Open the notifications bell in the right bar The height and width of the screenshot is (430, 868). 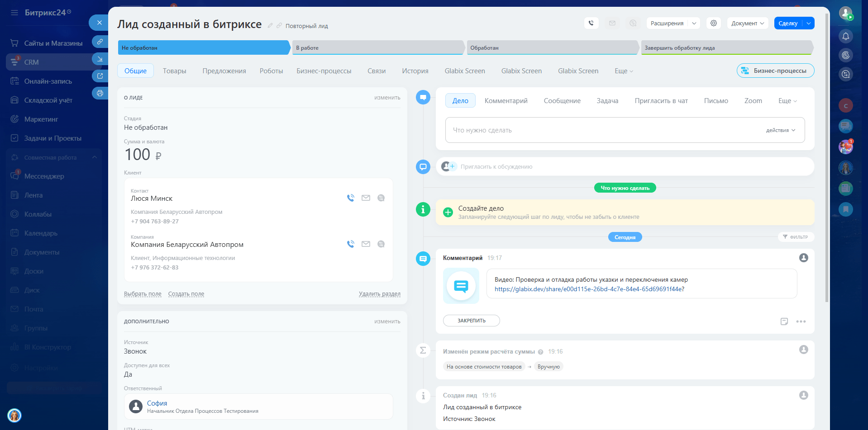tap(845, 36)
